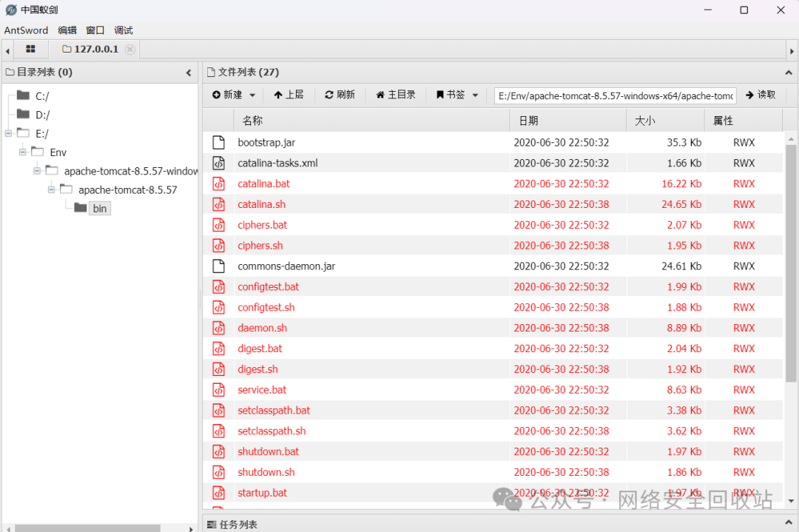Select the bootstrap.jar file icon
The image size is (799, 532).
(218, 143)
